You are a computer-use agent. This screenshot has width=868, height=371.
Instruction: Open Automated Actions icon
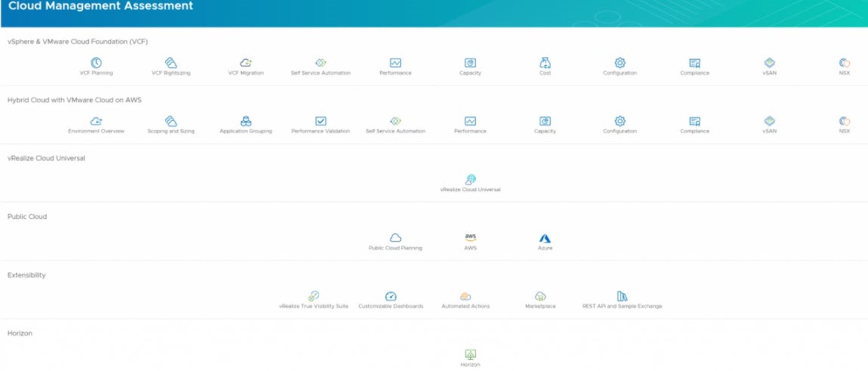pos(465,296)
